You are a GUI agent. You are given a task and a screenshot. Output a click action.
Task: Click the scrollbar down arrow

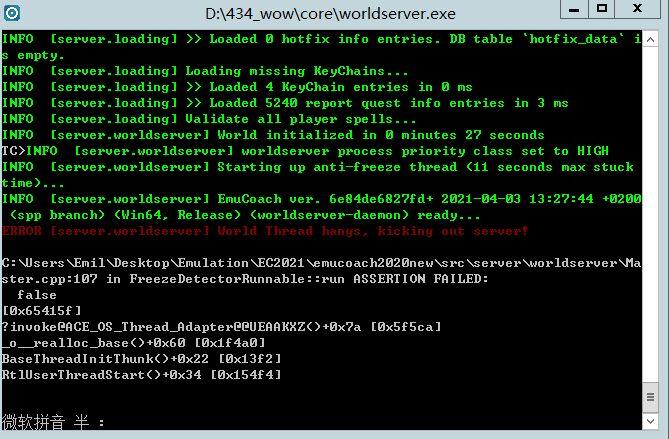point(650,422)
